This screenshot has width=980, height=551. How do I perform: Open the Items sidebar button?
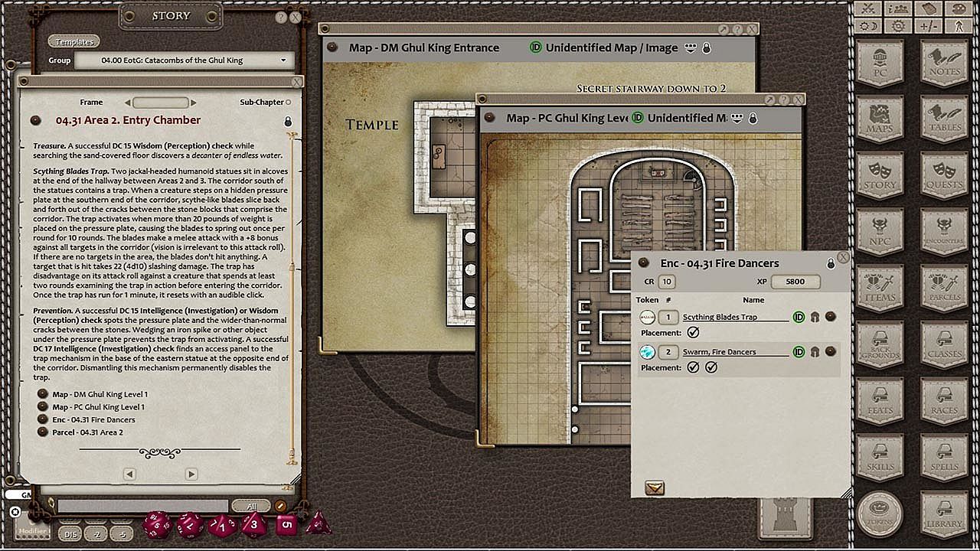(880, 289)
